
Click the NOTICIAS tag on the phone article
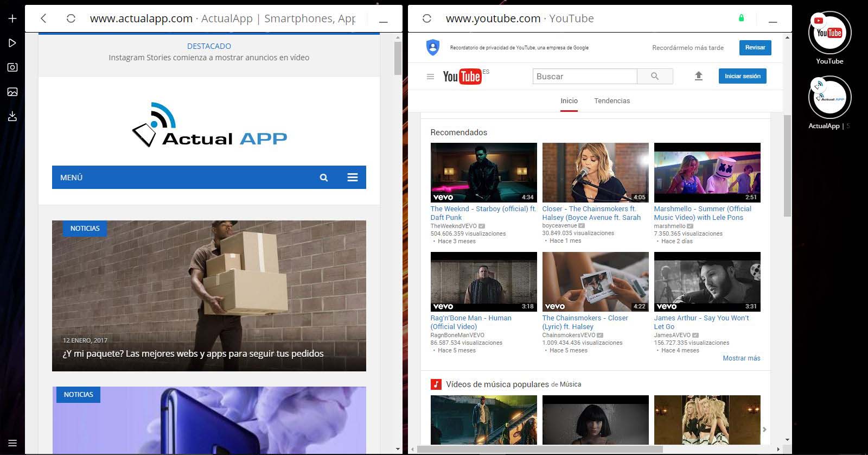(x=78, y=395)
